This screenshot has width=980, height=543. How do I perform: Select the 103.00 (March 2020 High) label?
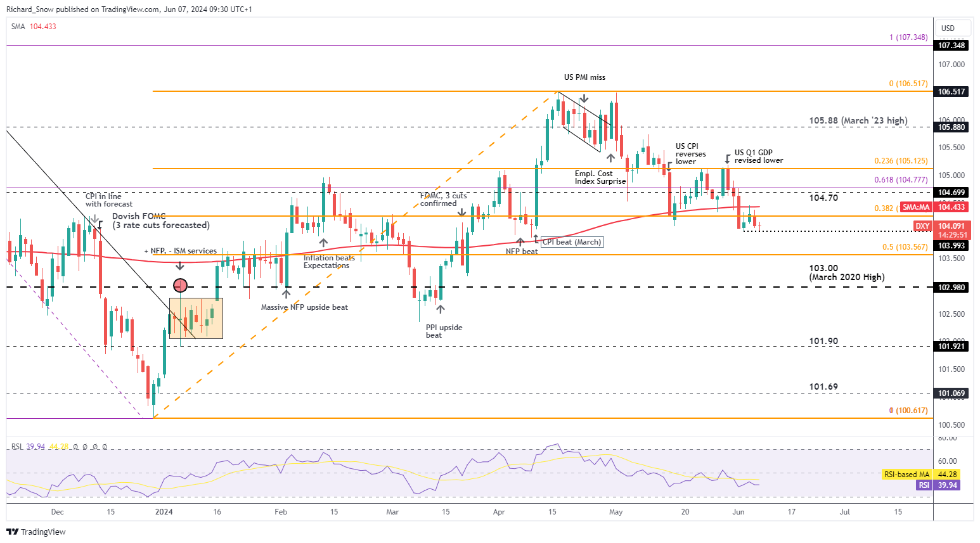point(847,273)
